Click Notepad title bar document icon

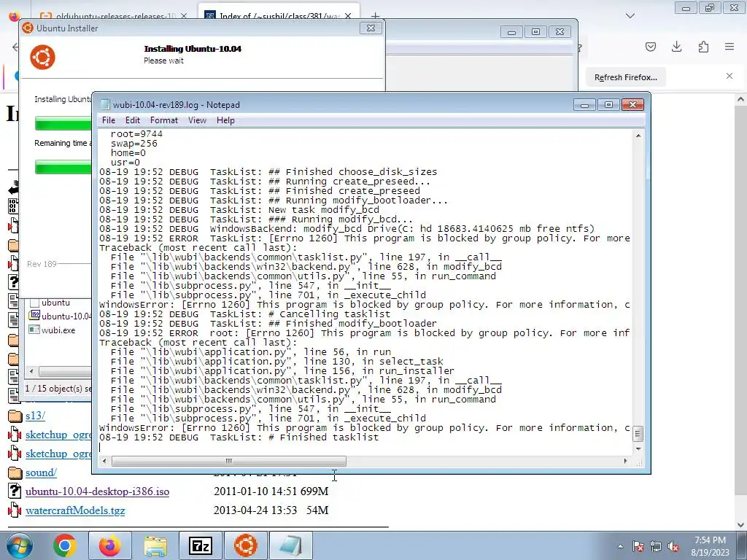point(105,105)
